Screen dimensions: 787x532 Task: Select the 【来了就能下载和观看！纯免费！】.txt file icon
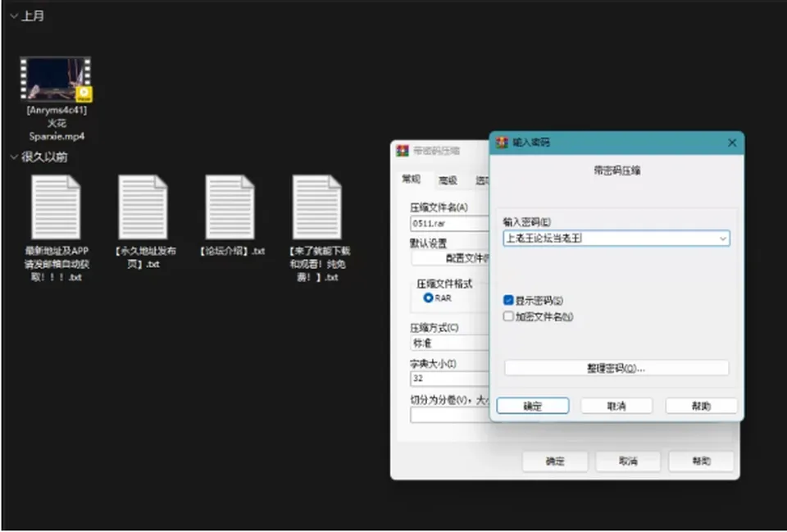point(317,207)
